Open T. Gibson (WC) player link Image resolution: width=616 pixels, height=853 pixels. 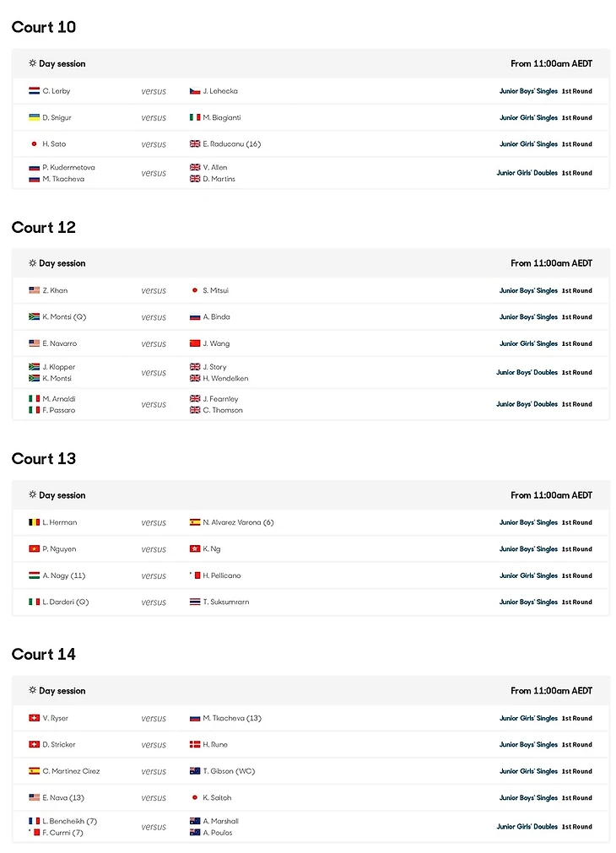point(229,771)
